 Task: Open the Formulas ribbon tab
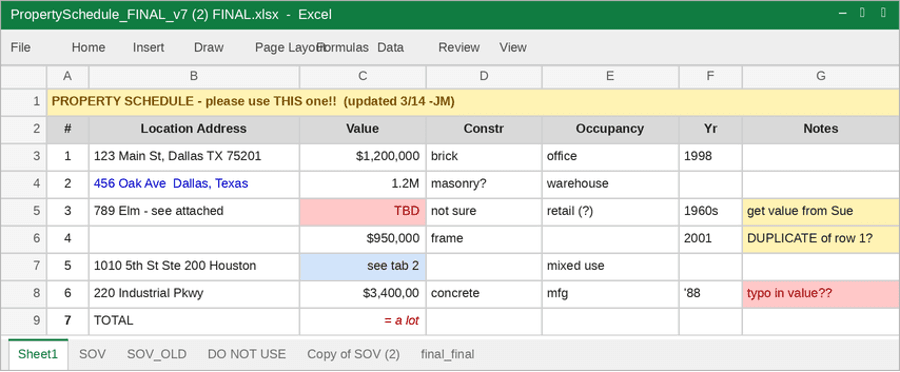[x=343, y=48]
